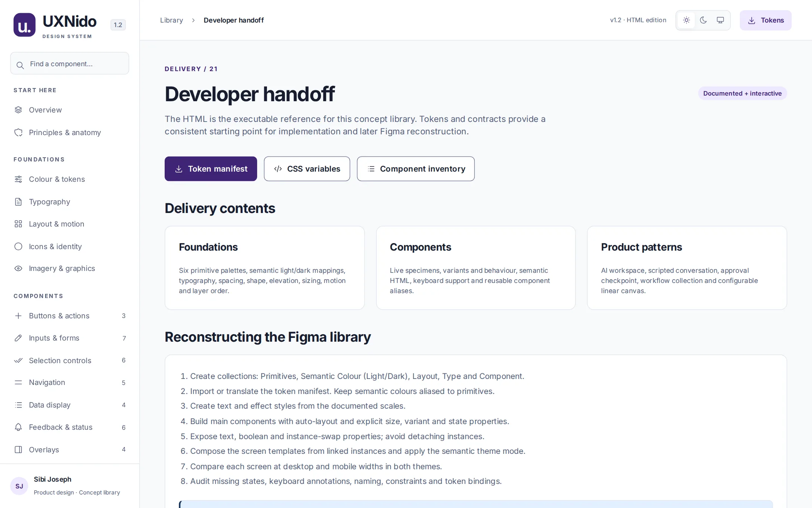Open Navigation components page
The height and width of the screenshot is (508, 812).
point(70,382)
